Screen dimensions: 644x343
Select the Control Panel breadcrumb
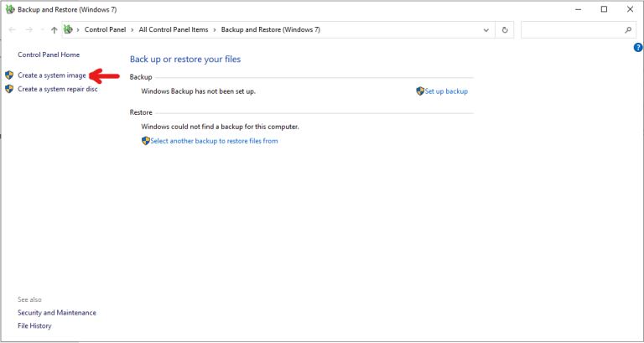105,29
